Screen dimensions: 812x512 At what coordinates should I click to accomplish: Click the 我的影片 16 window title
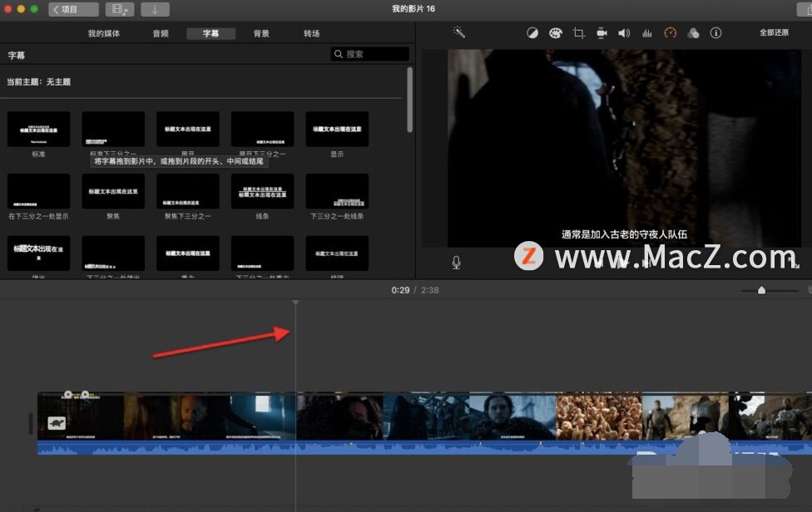click(x=413, y=9)
